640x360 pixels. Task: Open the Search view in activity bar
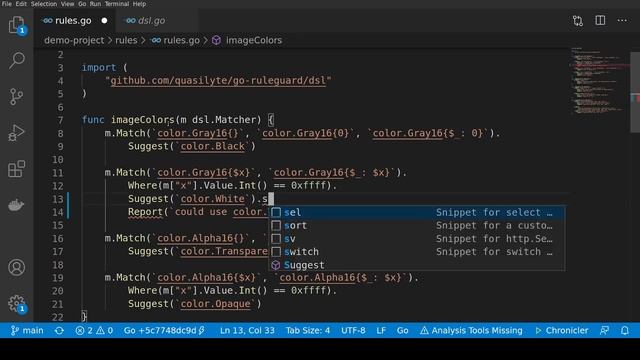point(16,60)
